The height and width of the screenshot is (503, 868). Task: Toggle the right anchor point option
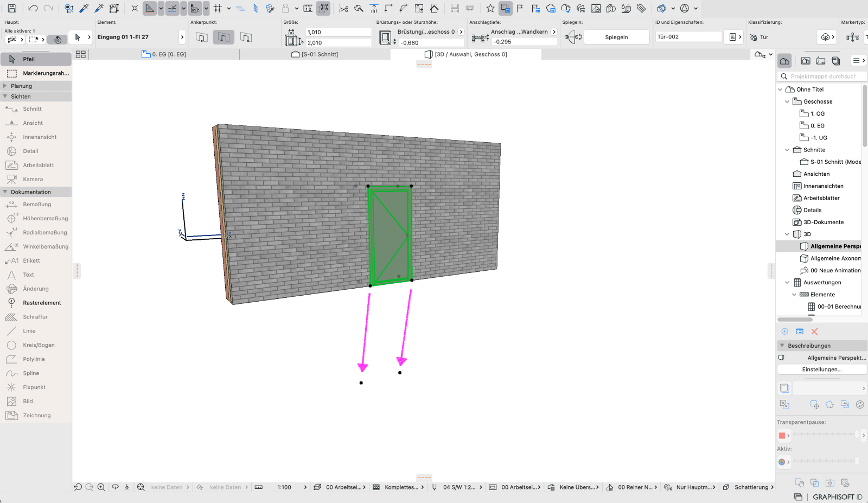(x=246, y=37)
